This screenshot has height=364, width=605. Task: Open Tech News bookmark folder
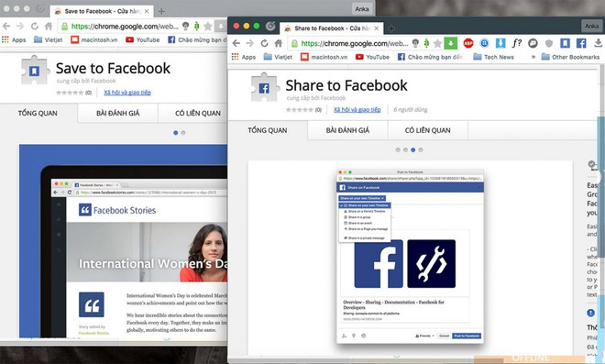pos(493,57)
